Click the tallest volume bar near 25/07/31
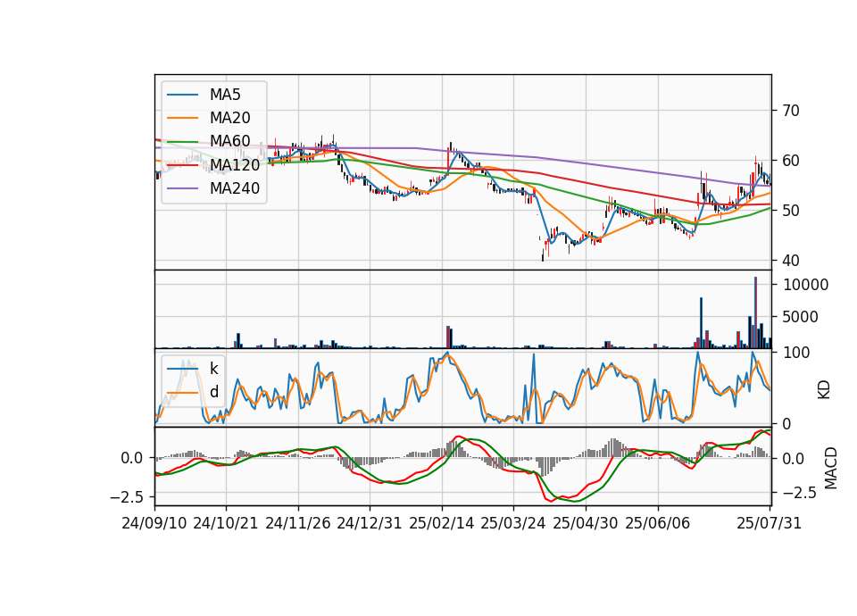 (x=756, y=312)
